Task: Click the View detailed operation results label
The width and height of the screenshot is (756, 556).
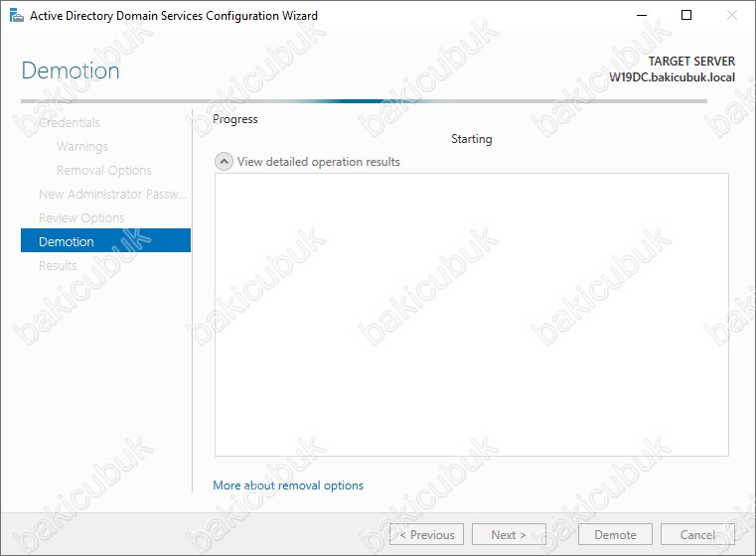Action: pos(319,162)
